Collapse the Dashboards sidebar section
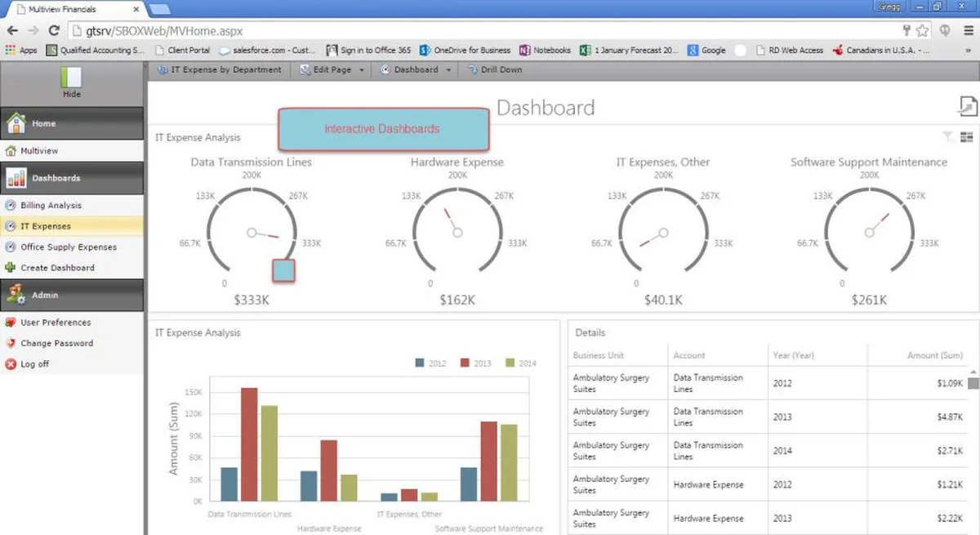 click(x=72, y=178)
